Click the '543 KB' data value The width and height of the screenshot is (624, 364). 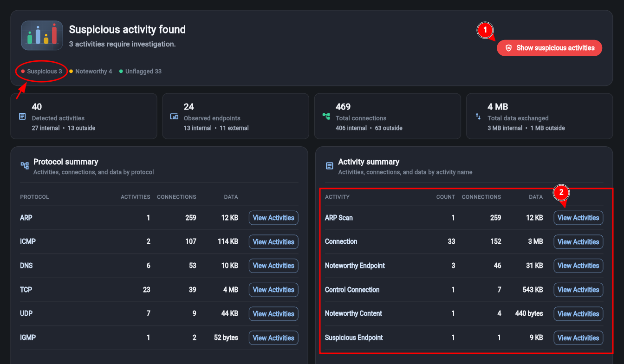(533, 290)
